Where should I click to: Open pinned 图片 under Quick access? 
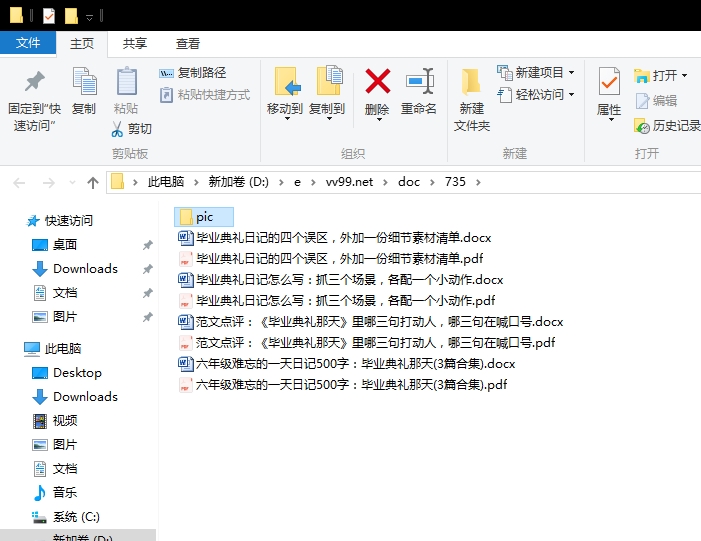(55, 317)
